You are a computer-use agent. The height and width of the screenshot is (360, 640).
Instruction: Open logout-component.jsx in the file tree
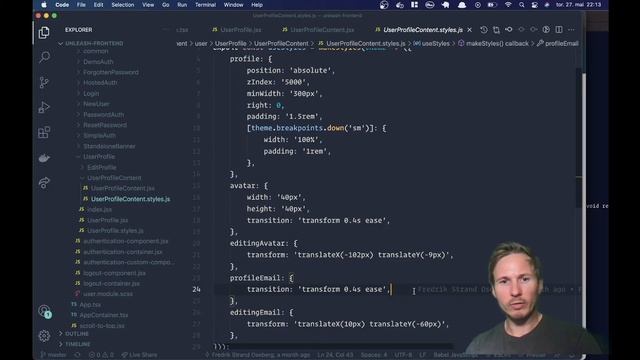pos(114,273)
